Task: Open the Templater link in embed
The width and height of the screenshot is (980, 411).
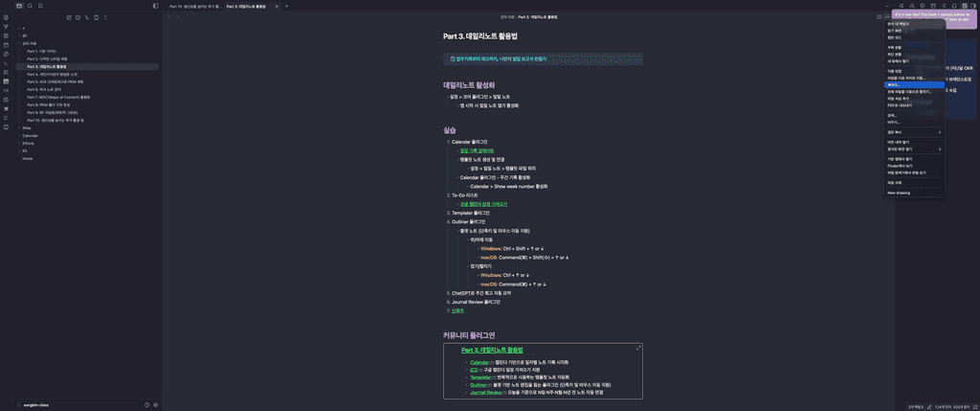Action: coord(480,377)
